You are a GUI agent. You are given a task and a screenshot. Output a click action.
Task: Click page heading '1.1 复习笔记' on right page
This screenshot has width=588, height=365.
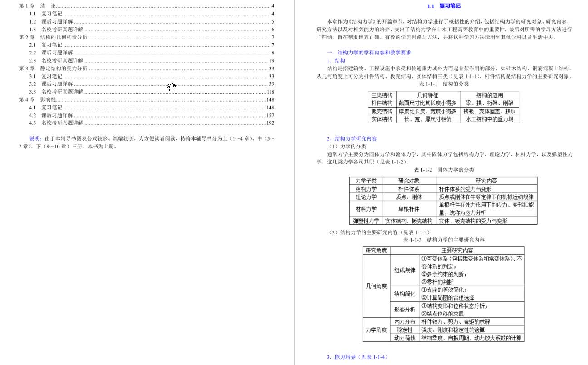(x=444, y=6)
